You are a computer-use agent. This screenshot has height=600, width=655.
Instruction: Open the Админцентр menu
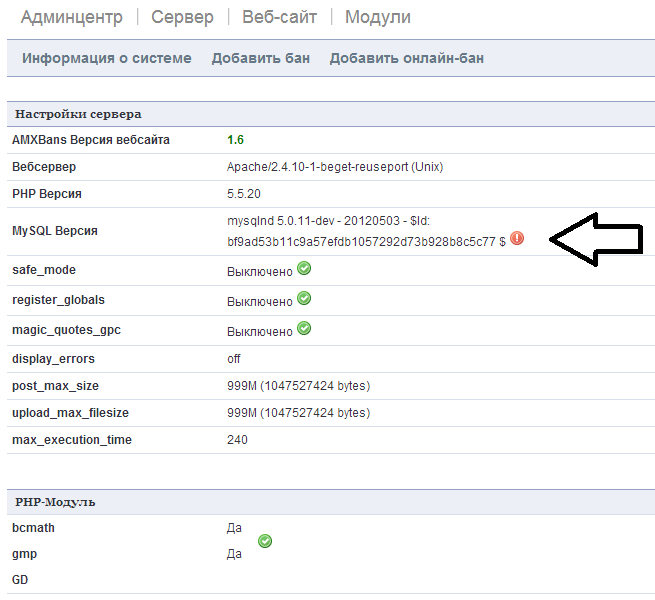72,17
